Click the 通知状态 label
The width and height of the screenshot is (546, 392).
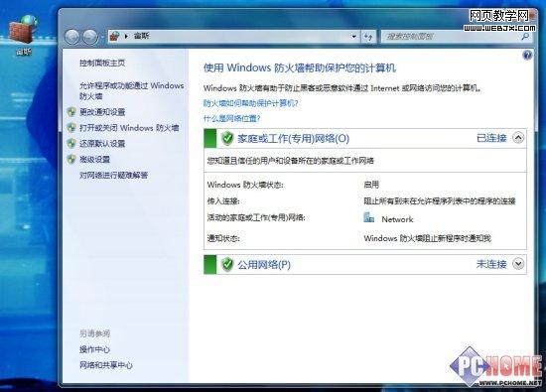223,238
